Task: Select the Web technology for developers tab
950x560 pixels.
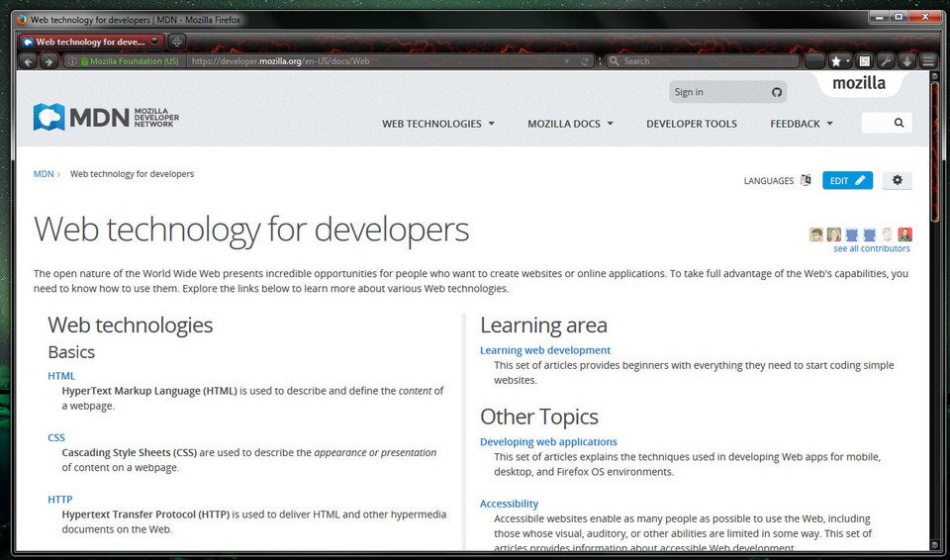Action: pos(91,42)
